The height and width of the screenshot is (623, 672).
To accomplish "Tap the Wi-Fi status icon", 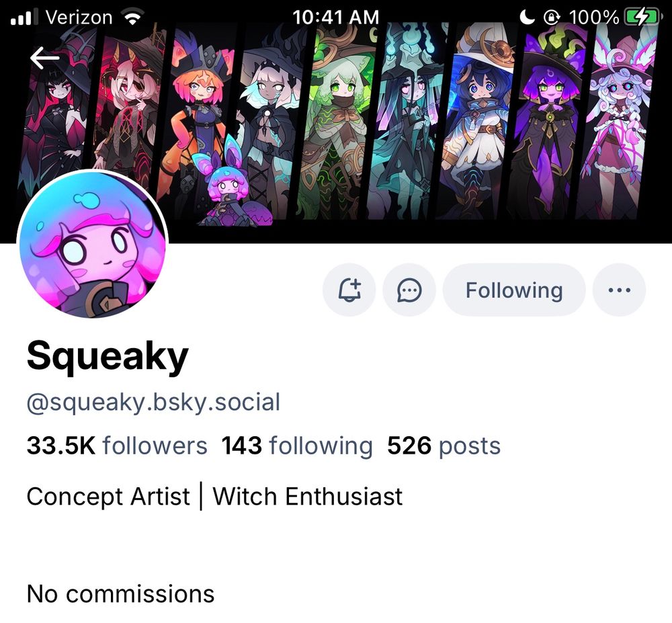I will [132, 17].
